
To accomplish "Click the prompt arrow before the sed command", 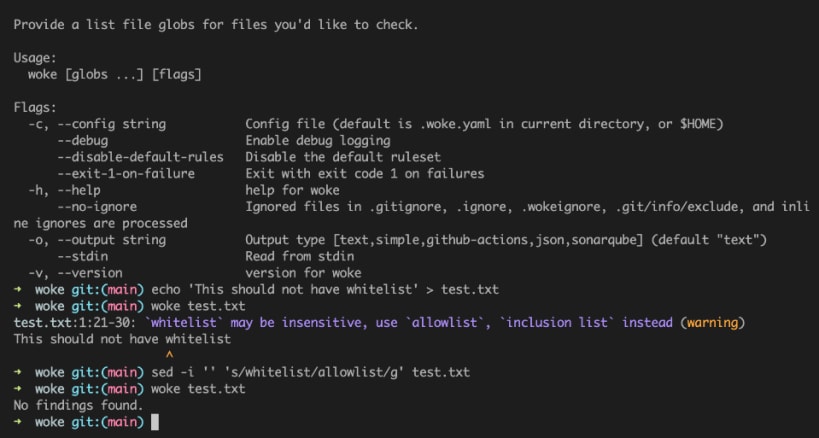I will [18, 372].
